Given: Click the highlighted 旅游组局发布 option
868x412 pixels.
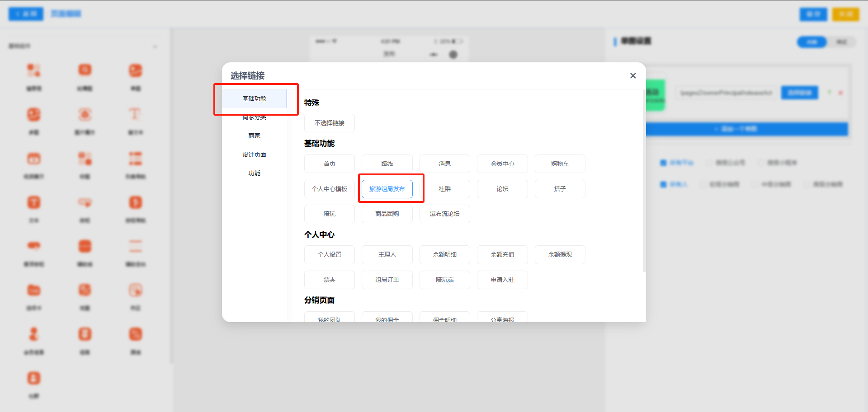Looking at the screenshot, I should point(387,189).
